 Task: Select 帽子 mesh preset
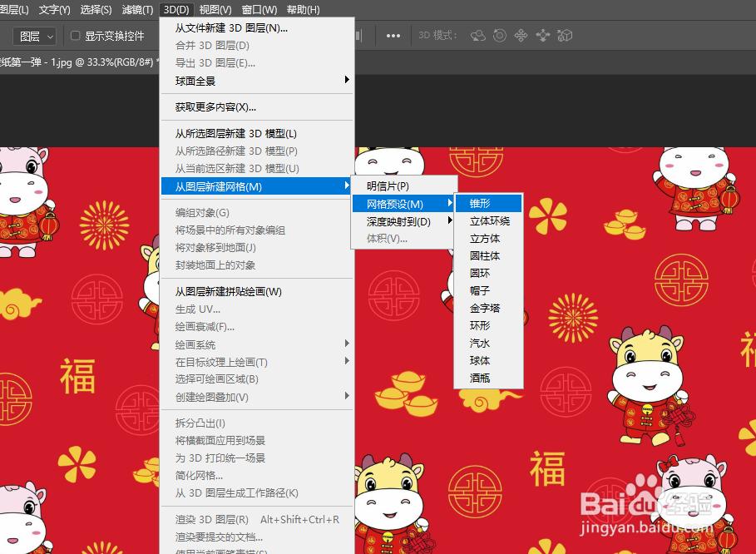488,290
